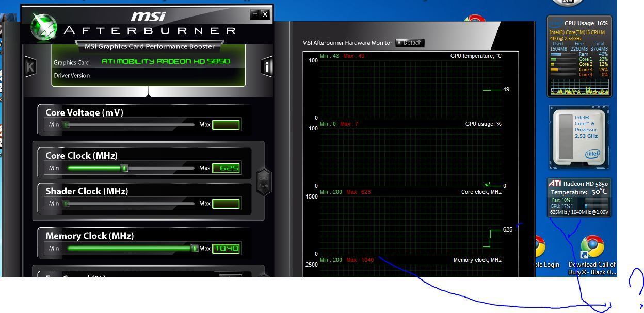Close the MSI Afterburner window
The image size is (644, 313).
tap(265, 14)
